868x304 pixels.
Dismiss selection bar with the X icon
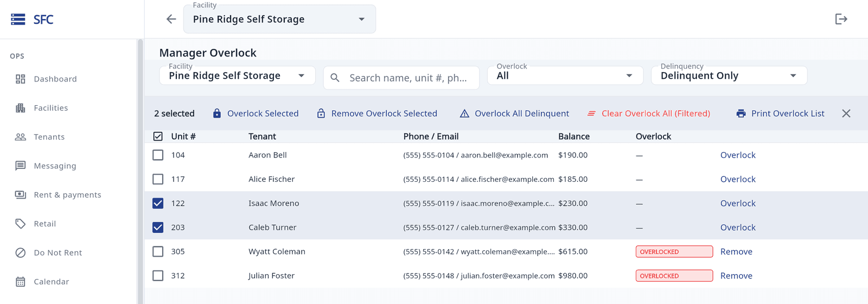(x=846, y=113)
